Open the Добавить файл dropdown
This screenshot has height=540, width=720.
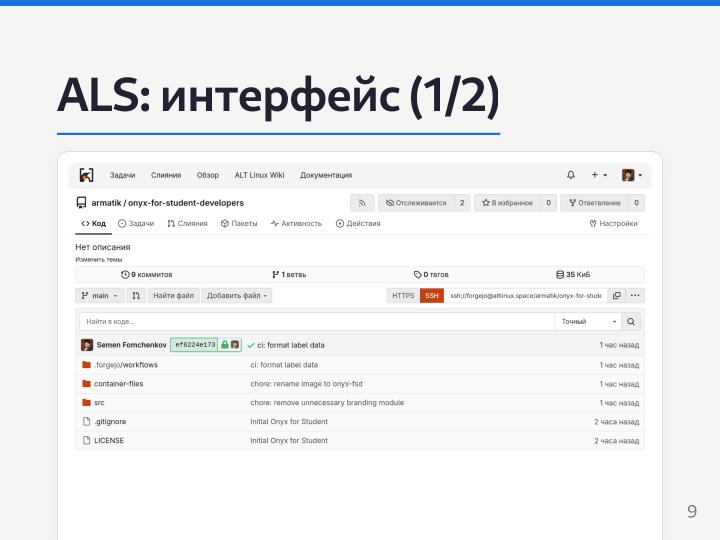point(237,296)
